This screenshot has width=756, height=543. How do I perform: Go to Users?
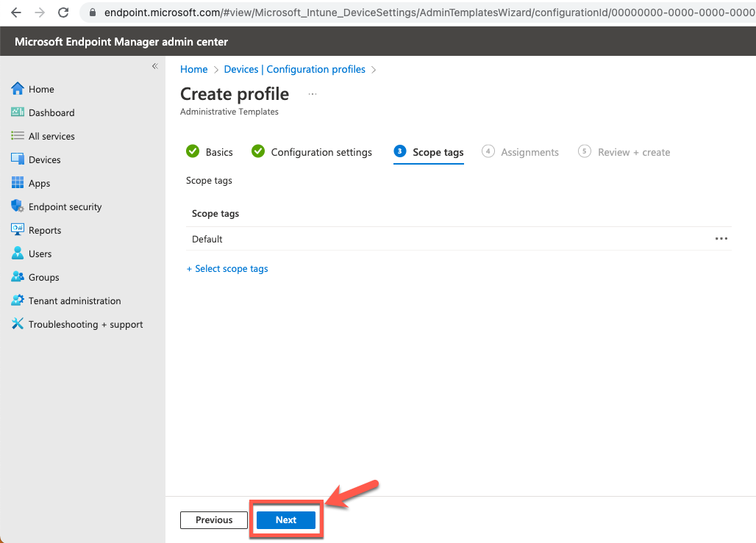tap(40, 254)
